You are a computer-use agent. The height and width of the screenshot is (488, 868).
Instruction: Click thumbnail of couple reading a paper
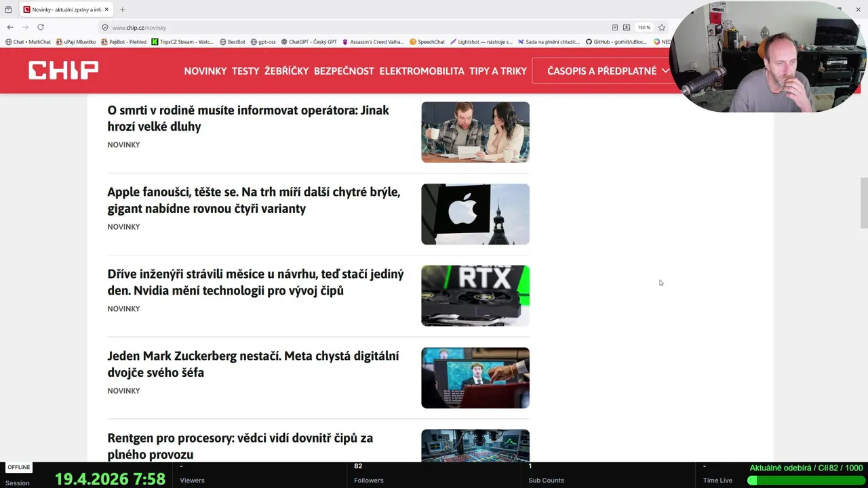coord(475,132)
